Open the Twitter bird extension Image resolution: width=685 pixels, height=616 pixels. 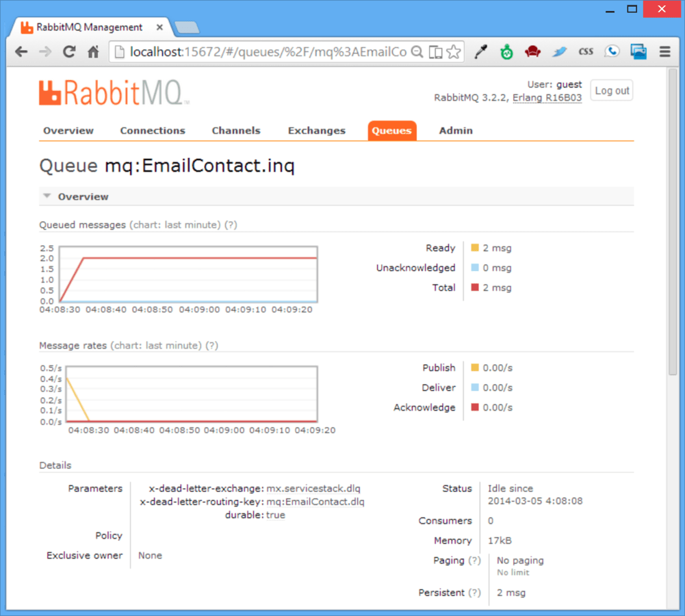coord(560,51)
